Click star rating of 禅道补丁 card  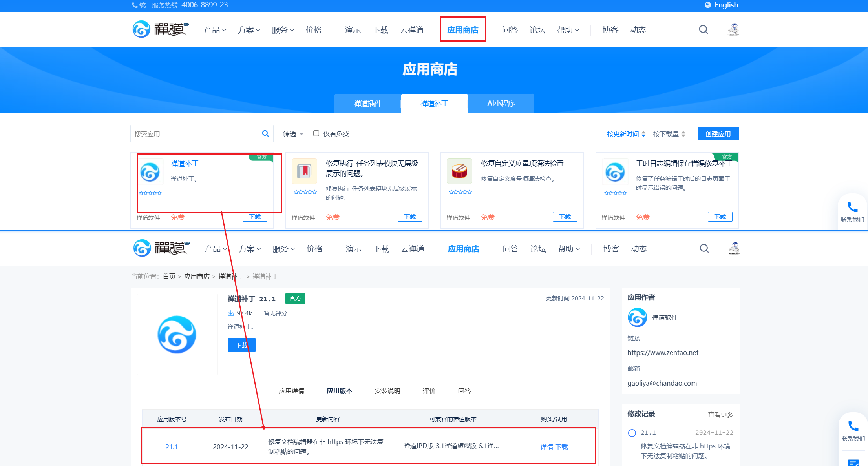pyautogui.click(x=150, y=193)
